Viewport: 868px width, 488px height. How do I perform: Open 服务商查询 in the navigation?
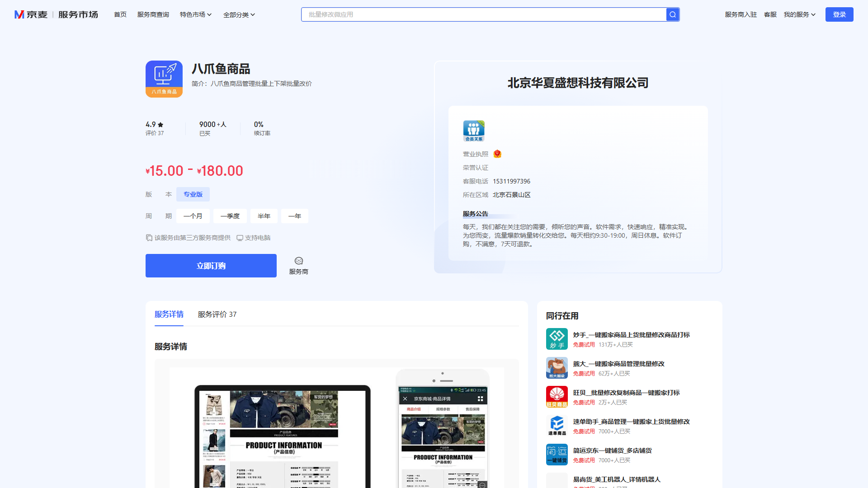click(153, 14)
